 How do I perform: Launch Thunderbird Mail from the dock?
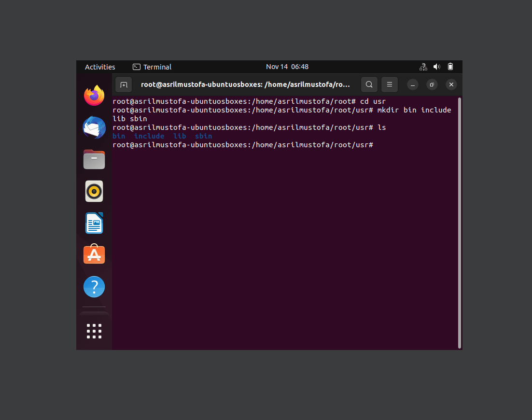coord(94,127)
